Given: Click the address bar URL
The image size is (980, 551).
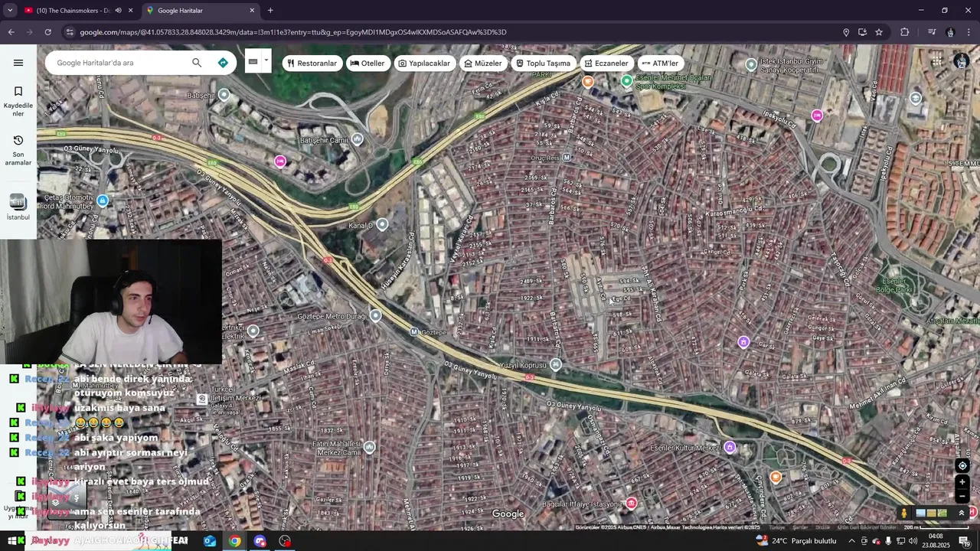Looking at the screenshot, I should click(x=293, y=32).
